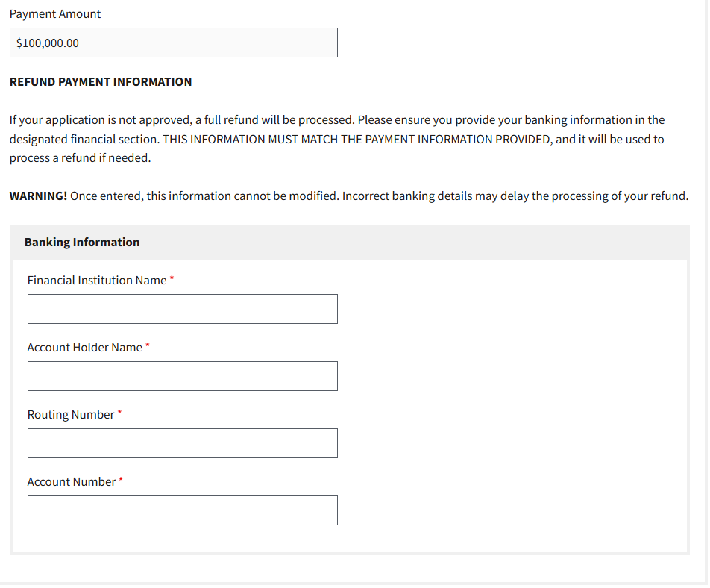
Task: Focus the Financial Institution Name input box
Action: click(182, 309)
